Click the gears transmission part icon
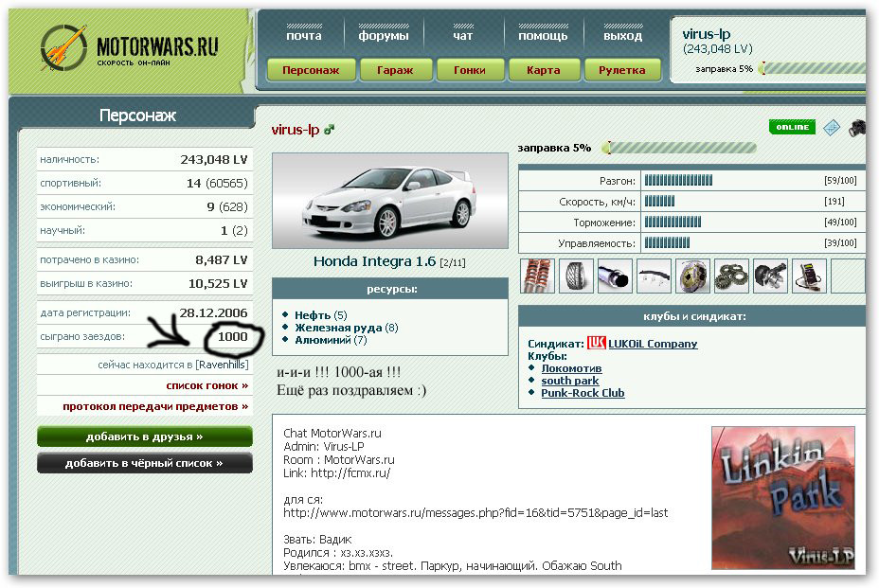Image resolution: width=879 pixels, height=588 pixels. pyautogui.click(x=731, y=276)
